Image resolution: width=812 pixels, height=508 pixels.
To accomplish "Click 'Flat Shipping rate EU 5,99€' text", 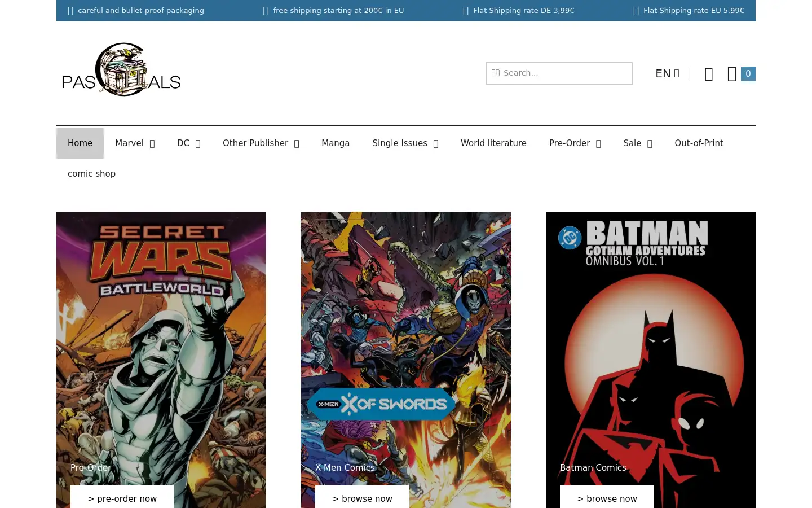I will 694,11.
